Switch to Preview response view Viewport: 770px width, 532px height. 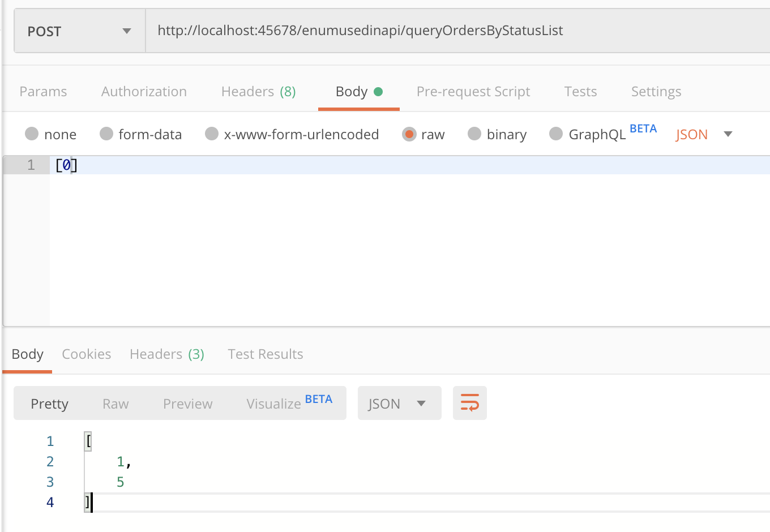coord(187,404)
